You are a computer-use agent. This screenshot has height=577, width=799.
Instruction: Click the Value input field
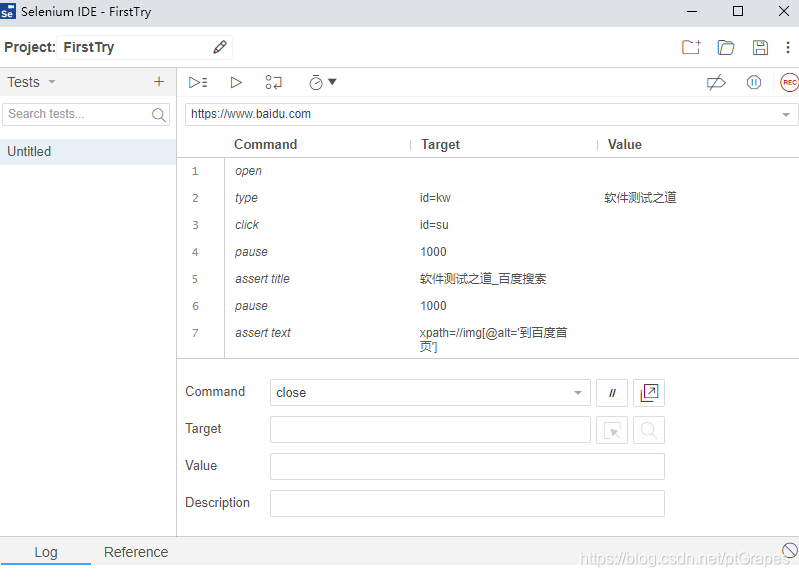click(x=467, y=466)
